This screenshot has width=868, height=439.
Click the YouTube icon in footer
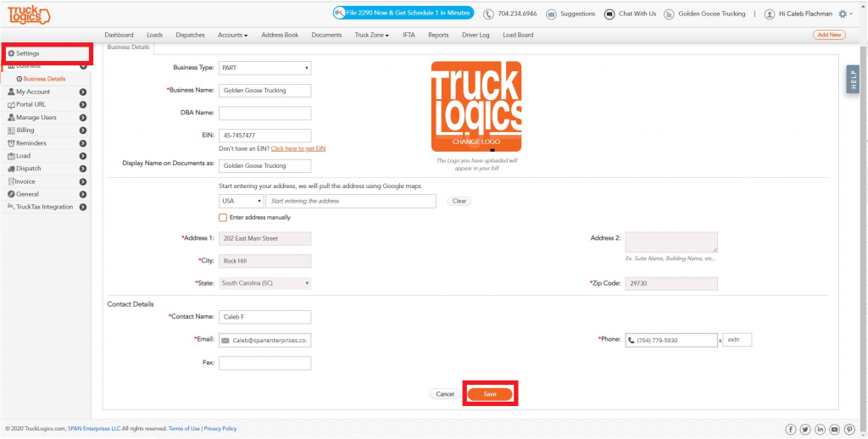point(834,429)
